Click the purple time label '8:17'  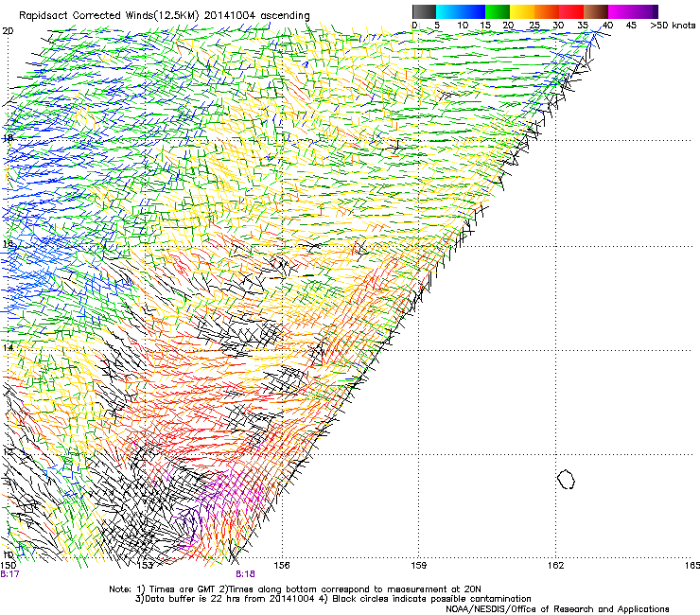(9, 574)
